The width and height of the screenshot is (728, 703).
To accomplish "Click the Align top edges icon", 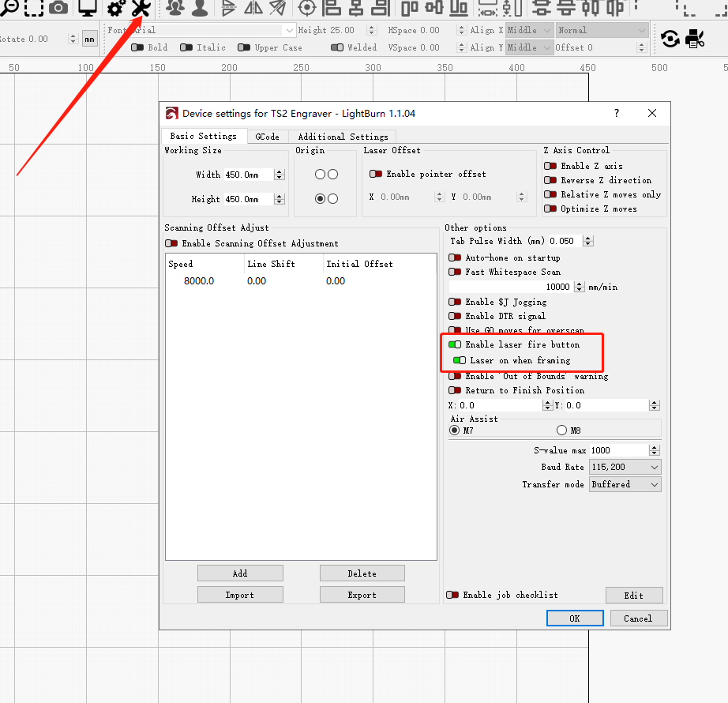I will point(410,7).
